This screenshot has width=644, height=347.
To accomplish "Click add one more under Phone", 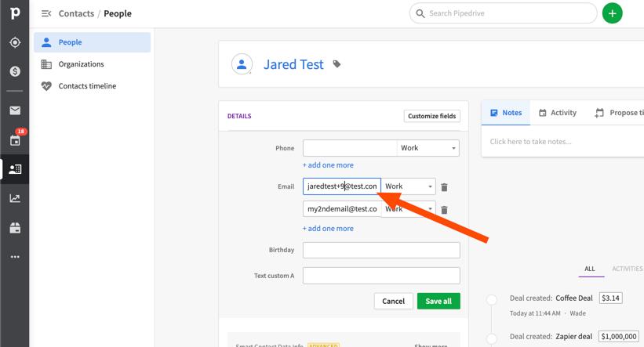I will (328, 165).
